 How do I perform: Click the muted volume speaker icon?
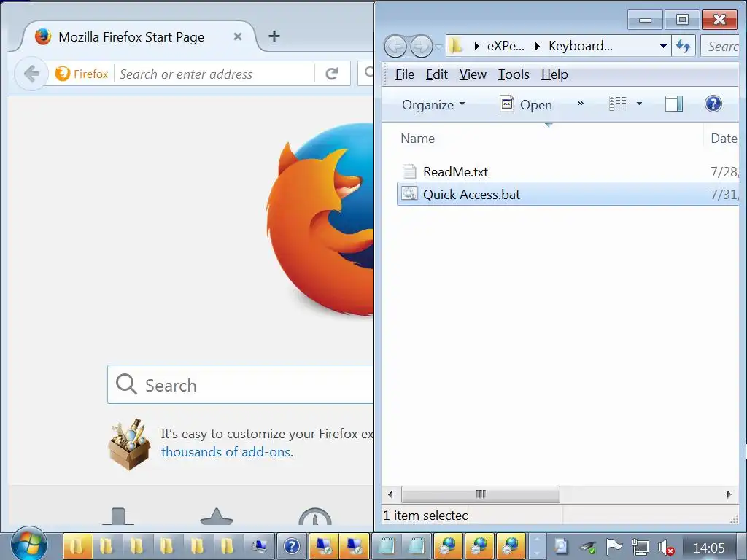665,547
